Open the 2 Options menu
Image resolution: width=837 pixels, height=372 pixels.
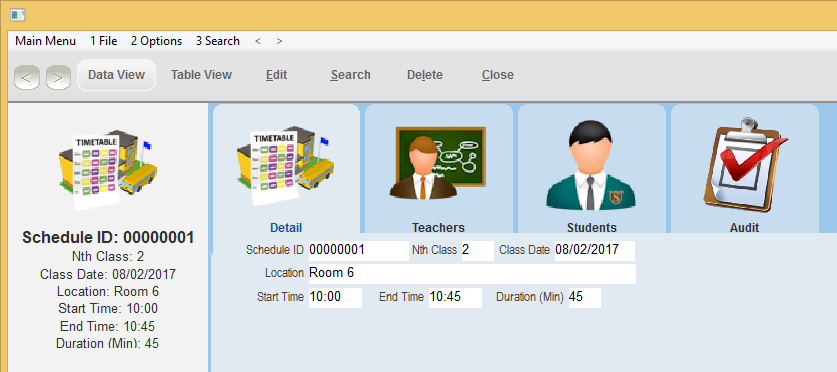pyautogui.click(x=156, y=41)
